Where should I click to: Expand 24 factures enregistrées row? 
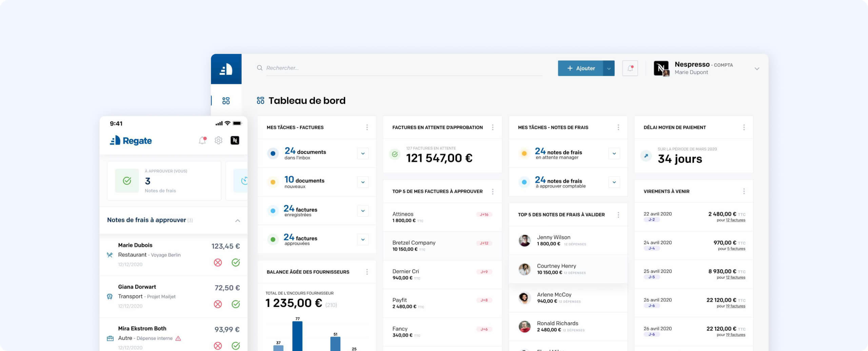pos(363,211)
